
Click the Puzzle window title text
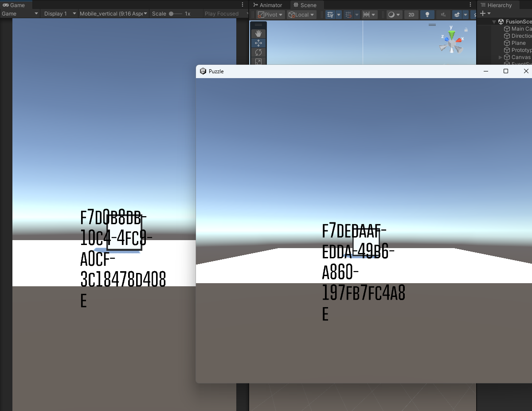coord(216,71)
